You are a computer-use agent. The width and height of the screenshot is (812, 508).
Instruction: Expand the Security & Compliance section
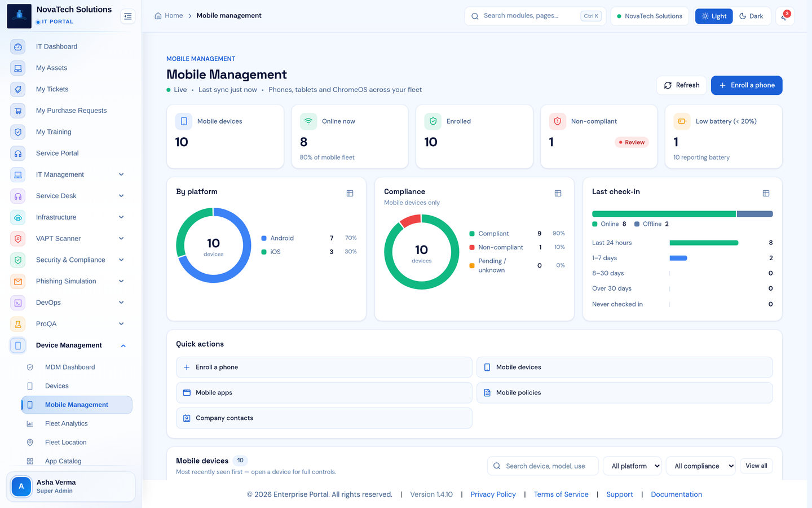[x=121, y=260]
